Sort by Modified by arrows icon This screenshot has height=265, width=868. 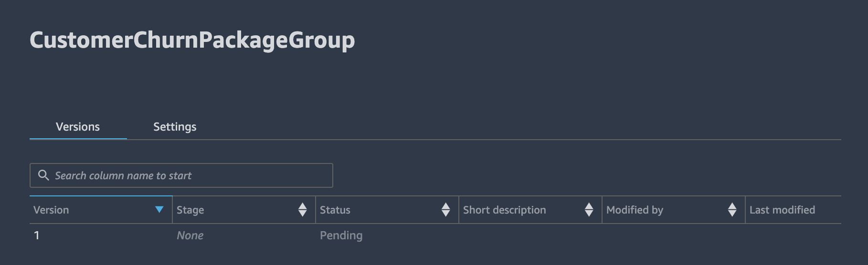732,210
